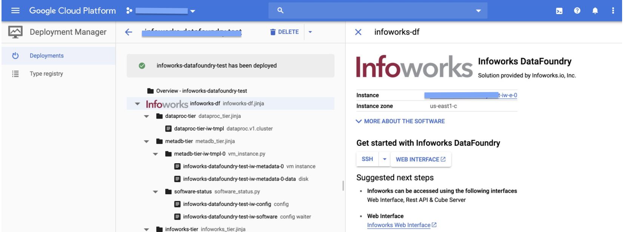Click the software-status folder icon
644x232 pixels.
point(168,192)
